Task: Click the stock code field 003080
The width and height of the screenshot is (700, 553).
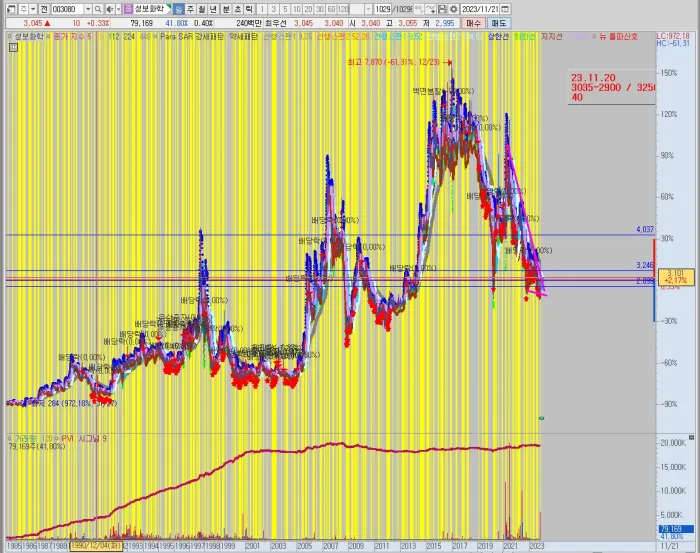Action: 67,9
